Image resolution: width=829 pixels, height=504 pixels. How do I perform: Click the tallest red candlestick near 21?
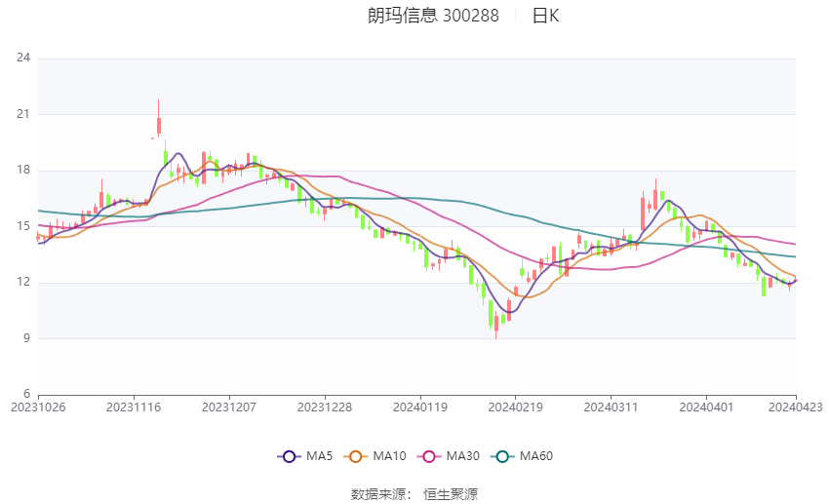[158, 124]
